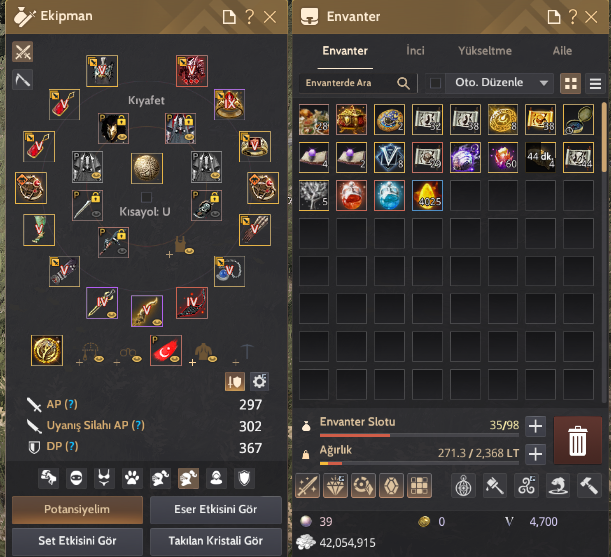Click inside the Envanterde Ara search field
The width and height of the screenshot is (611, 557).
(348, 83)
